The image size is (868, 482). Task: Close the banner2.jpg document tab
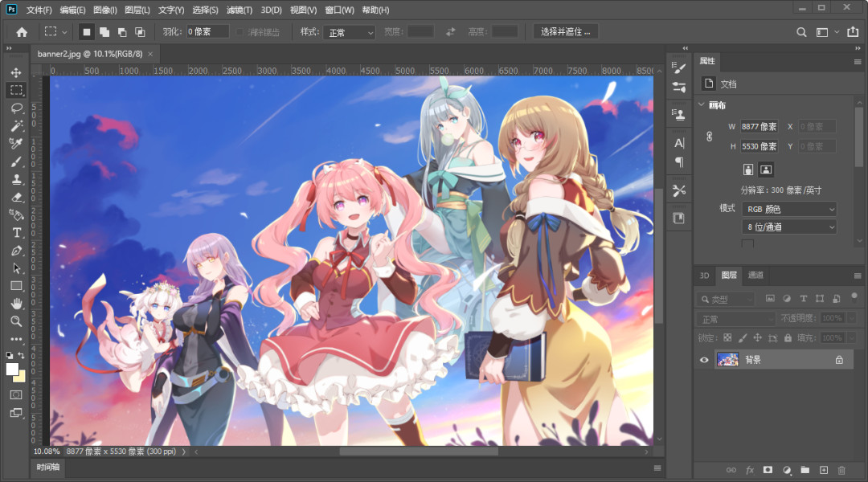click(150, 55)
